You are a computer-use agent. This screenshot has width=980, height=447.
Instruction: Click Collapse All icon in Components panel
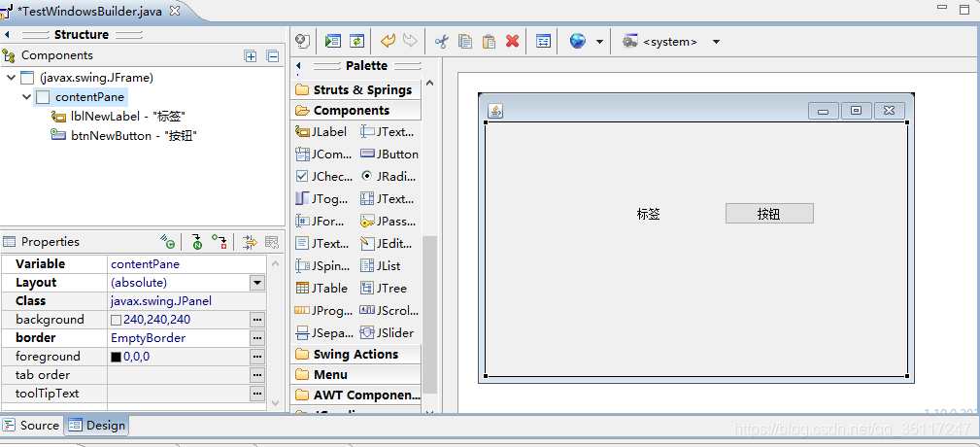point(273,55)
